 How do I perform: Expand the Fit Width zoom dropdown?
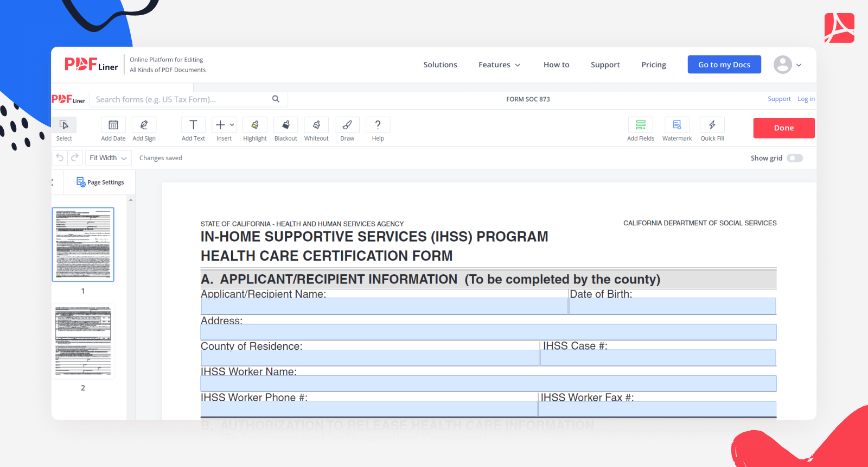[x=108, y=158]
